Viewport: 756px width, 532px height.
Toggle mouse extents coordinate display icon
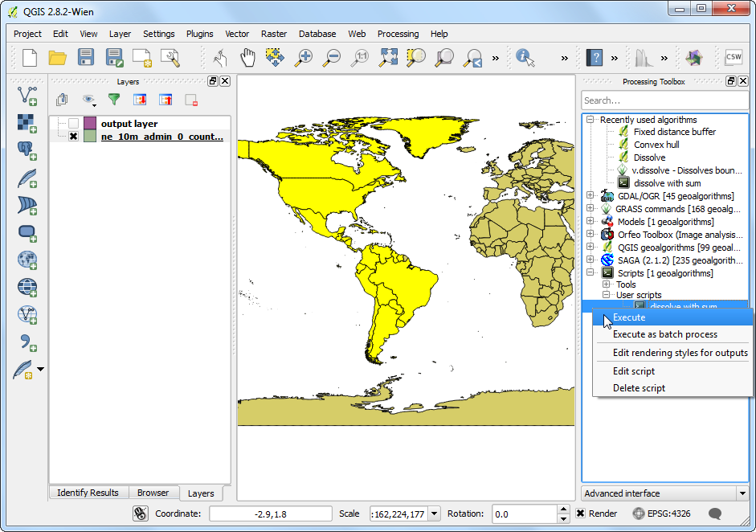point(141,514)
